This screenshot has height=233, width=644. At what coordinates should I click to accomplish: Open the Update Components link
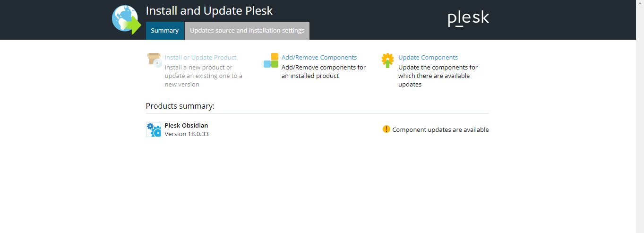pyautogui.click(x=428, y=57)
